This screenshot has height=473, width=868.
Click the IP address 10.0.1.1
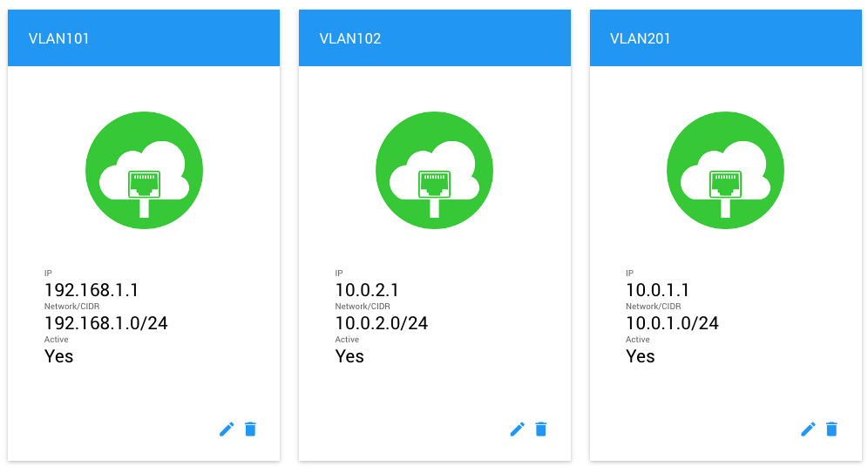[x=658, y=290]
